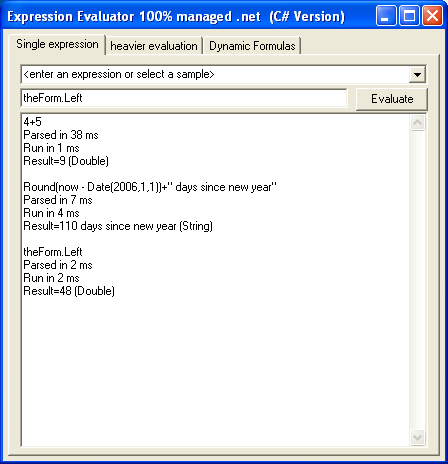This screenshot has width=448, height=464.
Task: Click the 'Parsed in 2 ms' line
Action: [x=58, y=265]
